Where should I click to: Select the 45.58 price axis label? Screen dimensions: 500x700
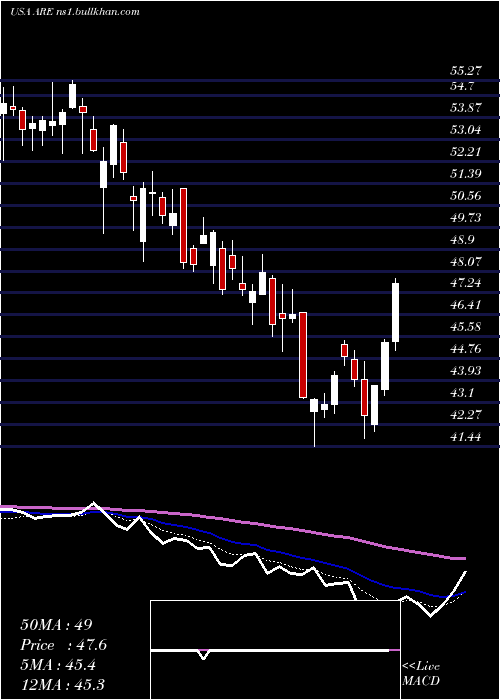(466, 326)
